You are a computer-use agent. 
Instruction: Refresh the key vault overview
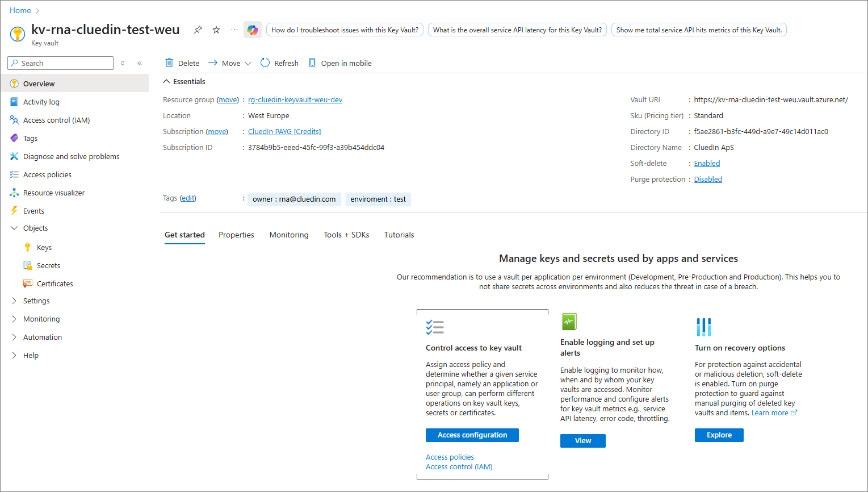tap(279, 63)
